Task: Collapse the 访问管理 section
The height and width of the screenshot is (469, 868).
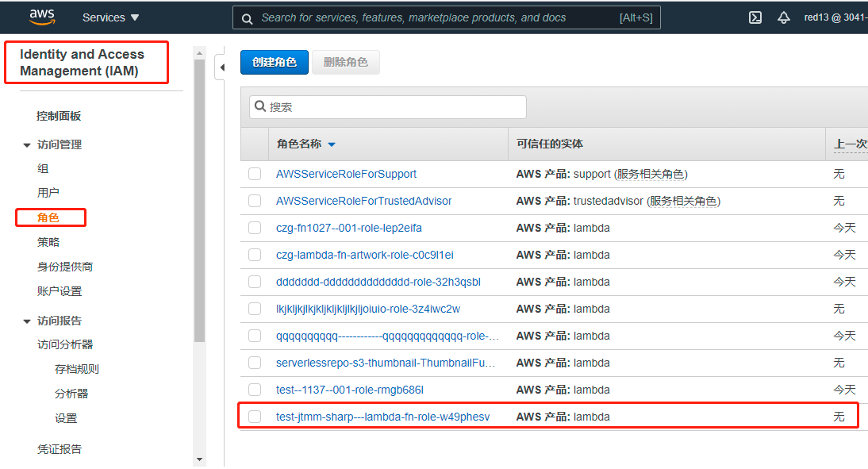Action: (x=26, y=145)
